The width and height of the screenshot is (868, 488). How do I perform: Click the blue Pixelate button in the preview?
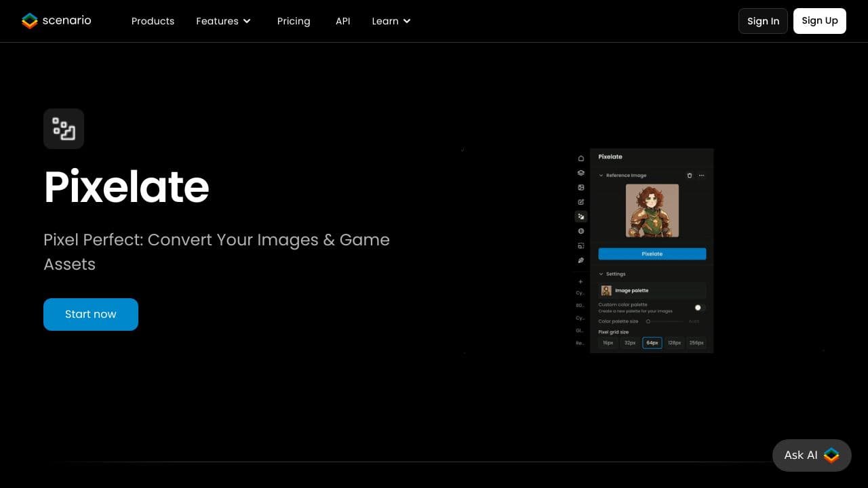pos(652,253)
